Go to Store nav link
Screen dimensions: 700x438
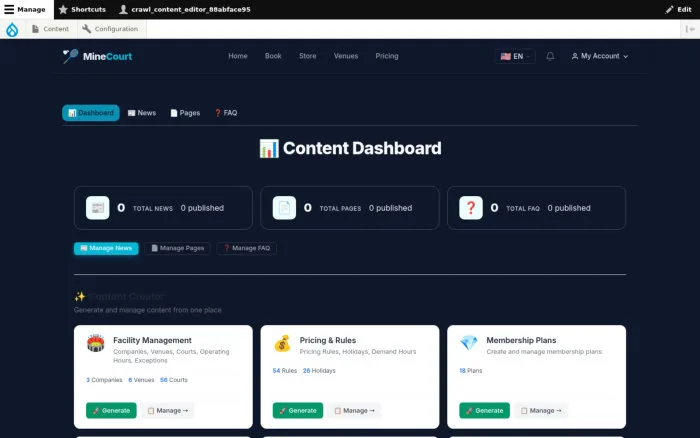point(308,56)
